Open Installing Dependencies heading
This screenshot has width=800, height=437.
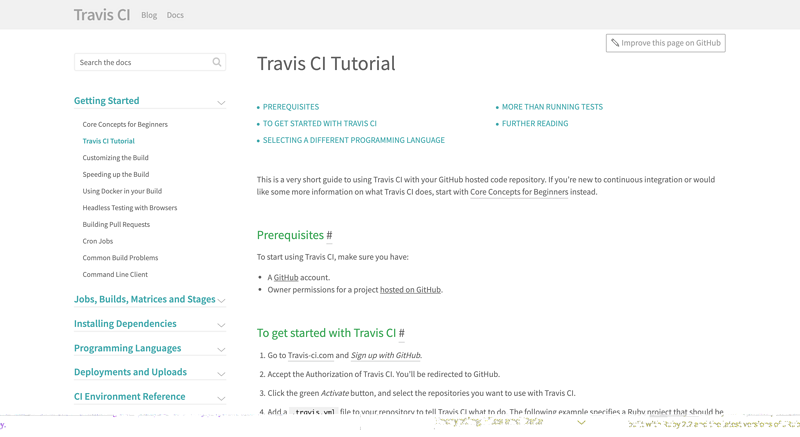(x=125, y=324)
